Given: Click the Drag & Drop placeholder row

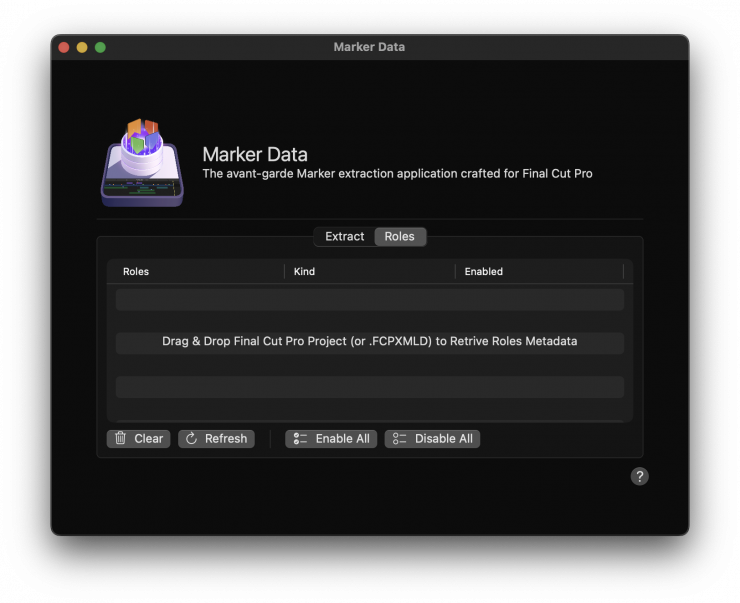Looking at the screenshot, I should (369, 342).
